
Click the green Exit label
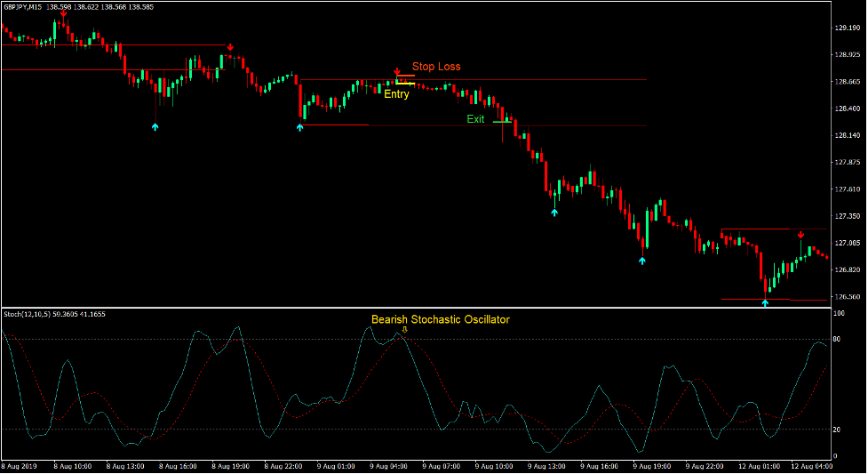tap(475, 119)
